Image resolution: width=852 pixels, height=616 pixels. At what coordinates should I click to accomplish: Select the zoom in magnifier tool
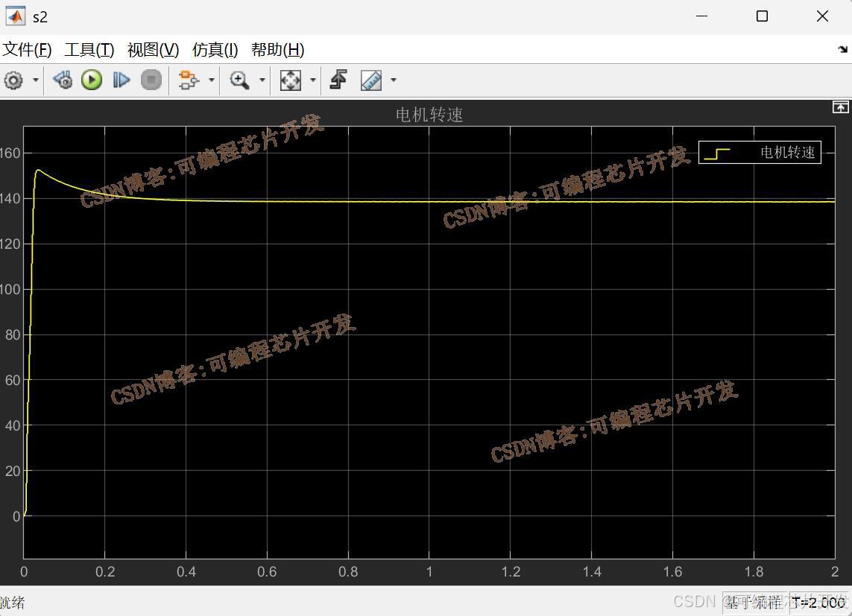(239, 80)
